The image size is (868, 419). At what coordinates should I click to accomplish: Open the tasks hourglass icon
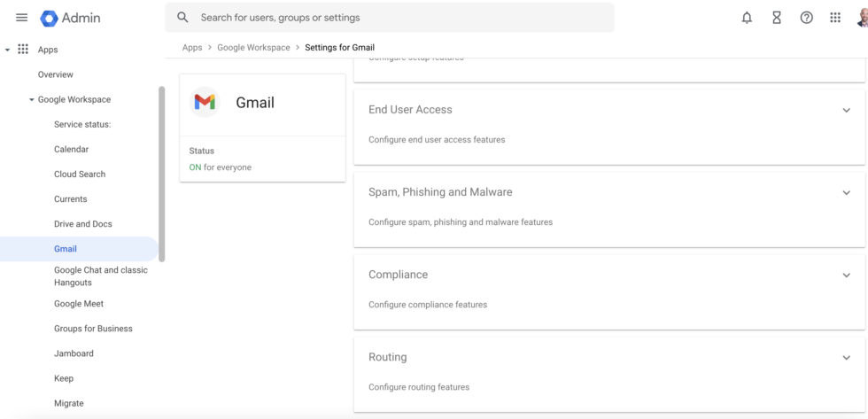(777, 18)
